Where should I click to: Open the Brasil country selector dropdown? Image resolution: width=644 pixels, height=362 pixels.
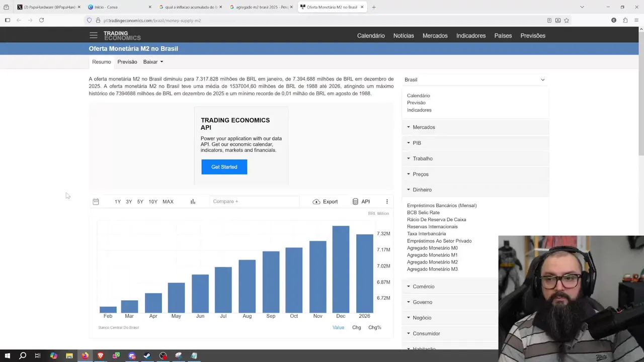[474, 79]
